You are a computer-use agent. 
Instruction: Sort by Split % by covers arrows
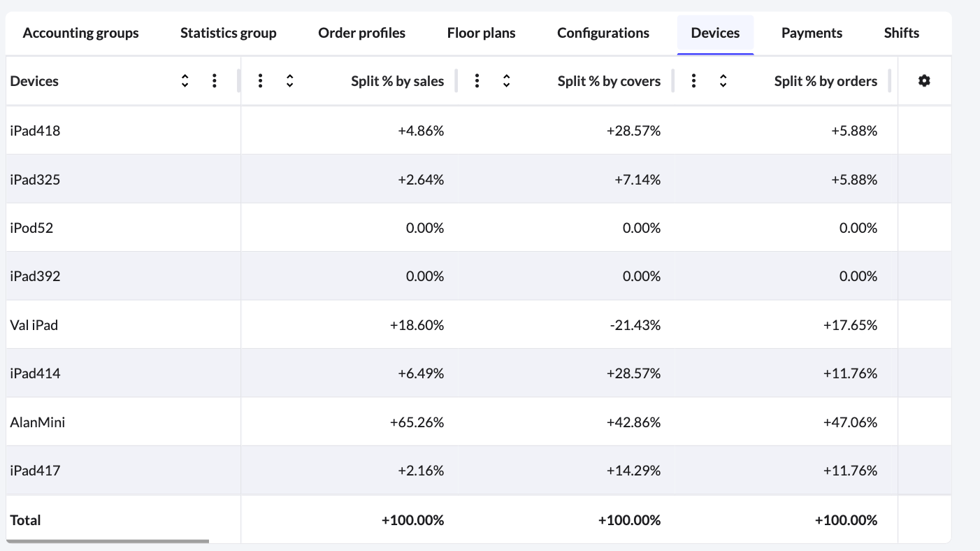(x=506, y=81)
